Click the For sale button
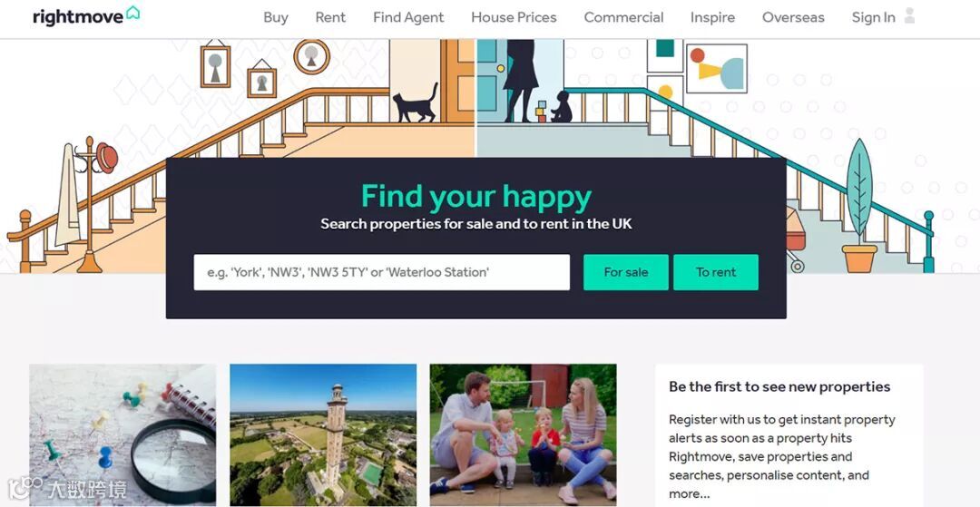The width and height of the screenshot is (980, 507). 625,272
